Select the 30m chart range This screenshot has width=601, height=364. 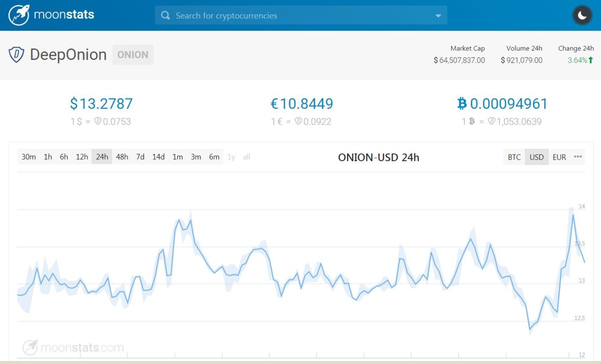point(29,157)
